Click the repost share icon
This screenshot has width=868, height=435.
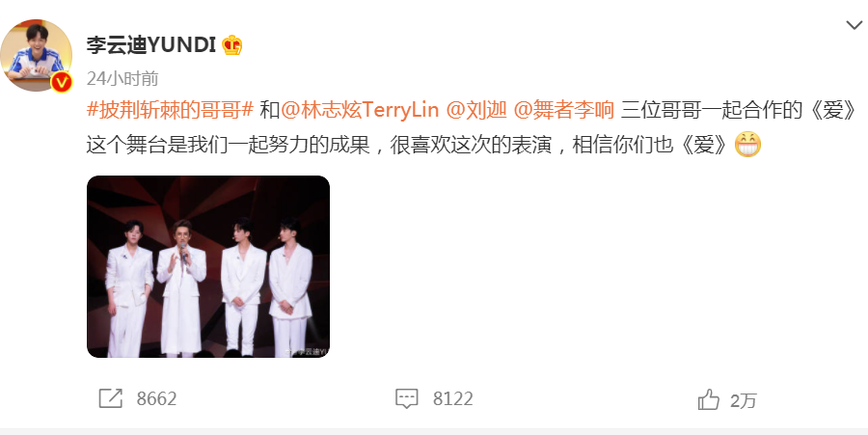(x=111, y=398)
